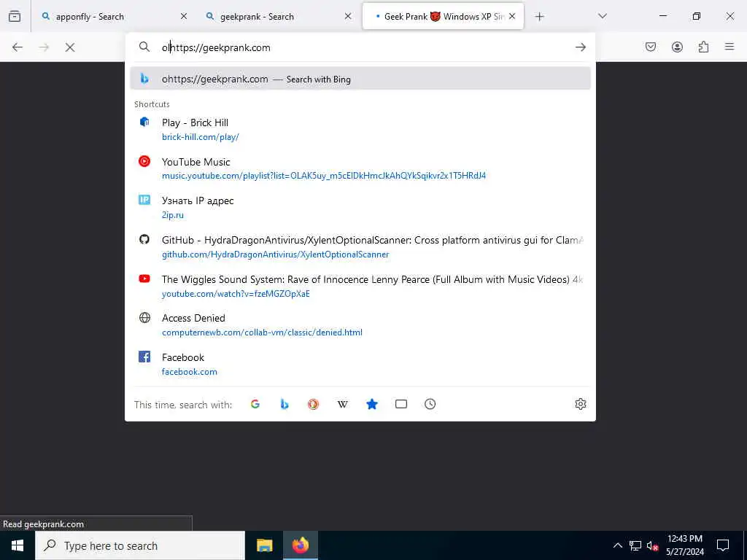Screen dimensions: 747x560
Task: Search Bookmarks using the star icon
Action: tap(372, 404)
